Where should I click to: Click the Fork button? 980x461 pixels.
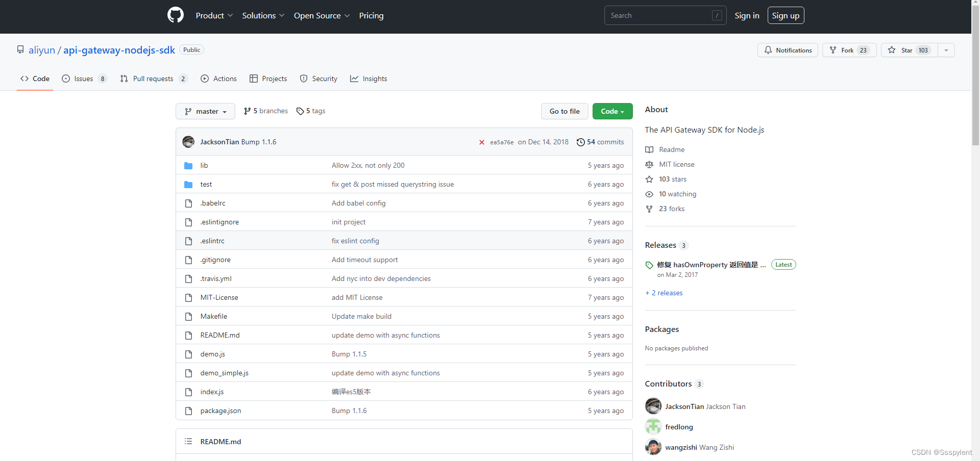click(849, 50)
